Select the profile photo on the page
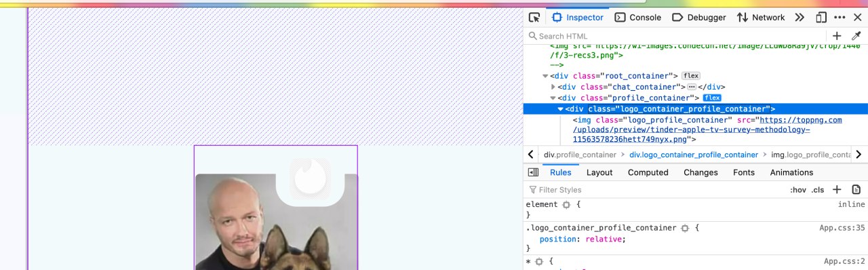The width and height of the screenshot is (868, 270). coord(276,222)
